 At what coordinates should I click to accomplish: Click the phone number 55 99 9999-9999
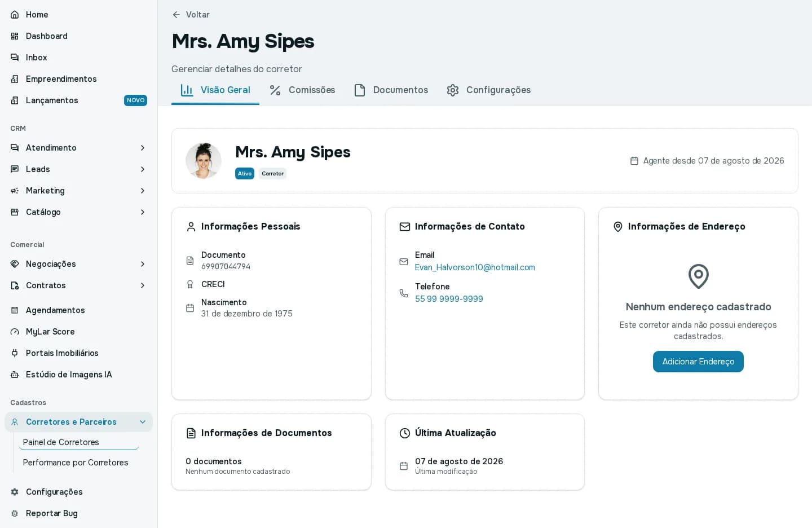click(449, 299)
